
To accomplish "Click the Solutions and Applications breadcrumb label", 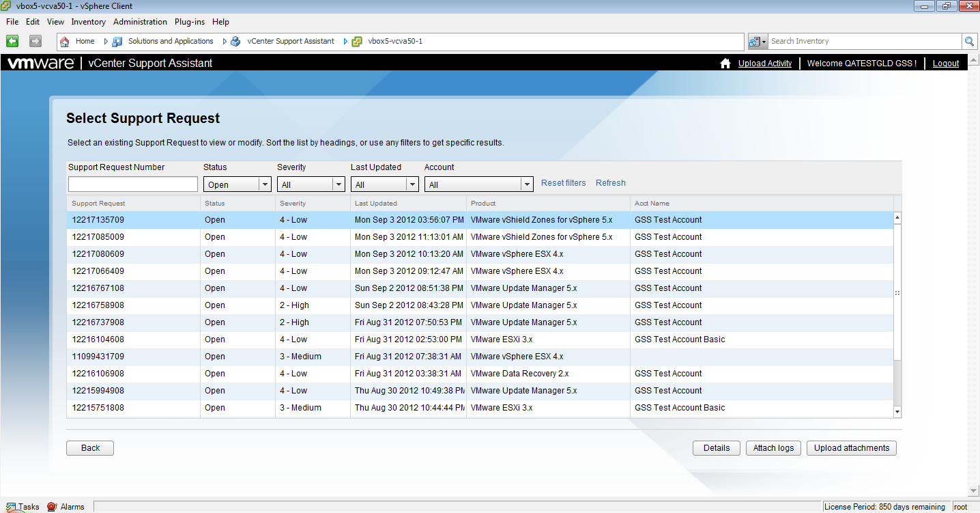I will tap(171, 42).
